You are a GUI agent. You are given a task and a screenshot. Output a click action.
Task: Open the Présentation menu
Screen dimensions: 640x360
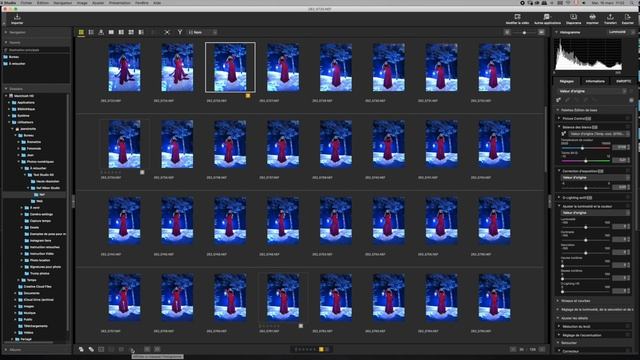tap(120, 2)
